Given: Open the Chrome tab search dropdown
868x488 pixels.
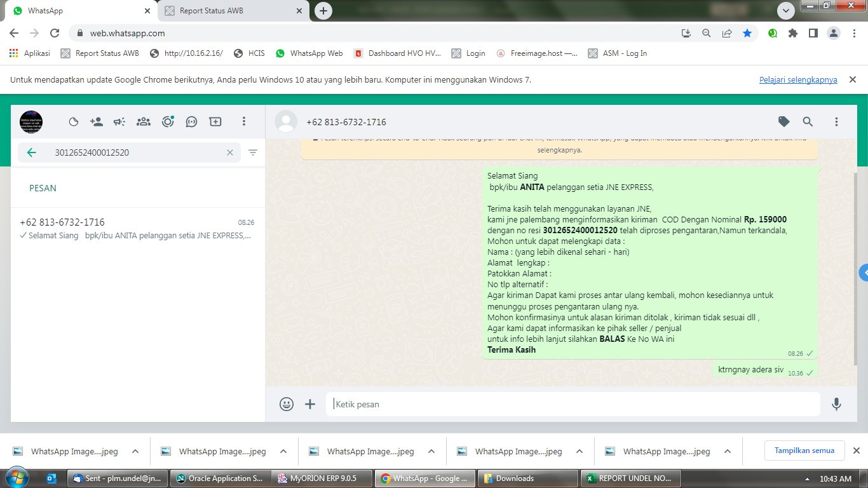Looking at the screenshot, I should point(786,11).
